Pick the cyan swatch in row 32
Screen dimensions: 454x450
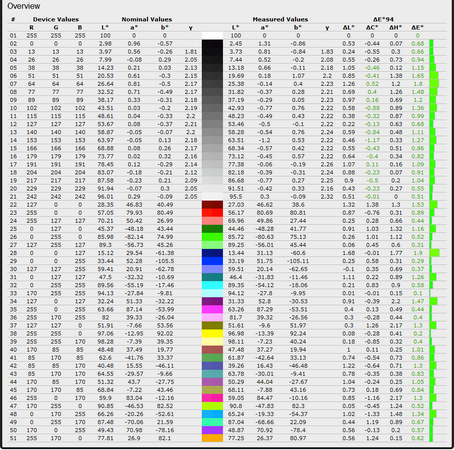pos(212,285)
